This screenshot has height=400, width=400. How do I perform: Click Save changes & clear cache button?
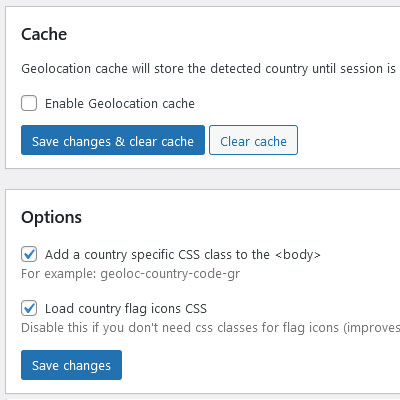pos(113,140)
